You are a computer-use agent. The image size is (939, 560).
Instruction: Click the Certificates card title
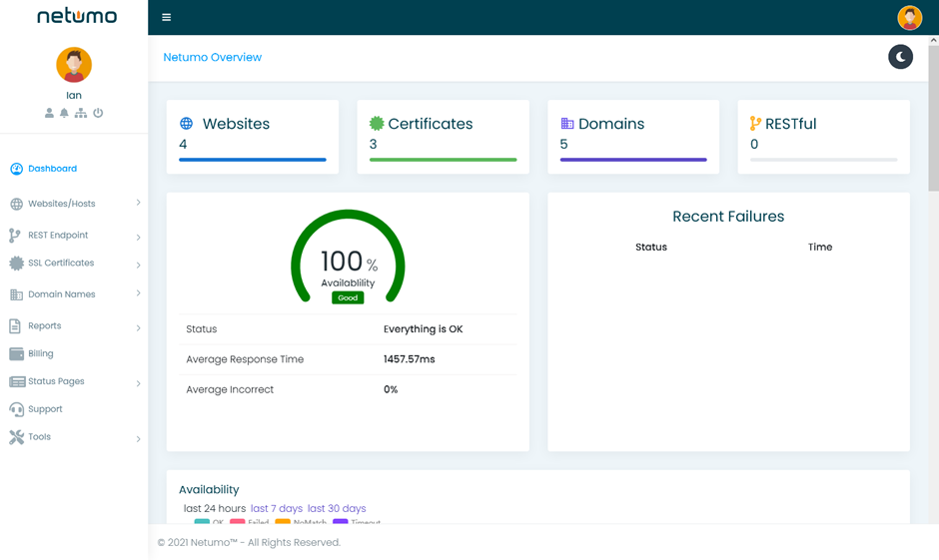tap(430, 124)
